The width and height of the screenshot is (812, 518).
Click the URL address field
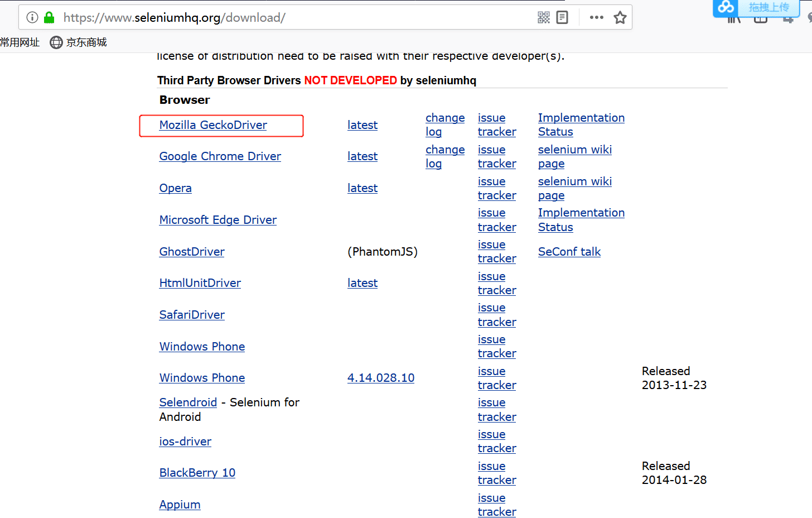279,17
